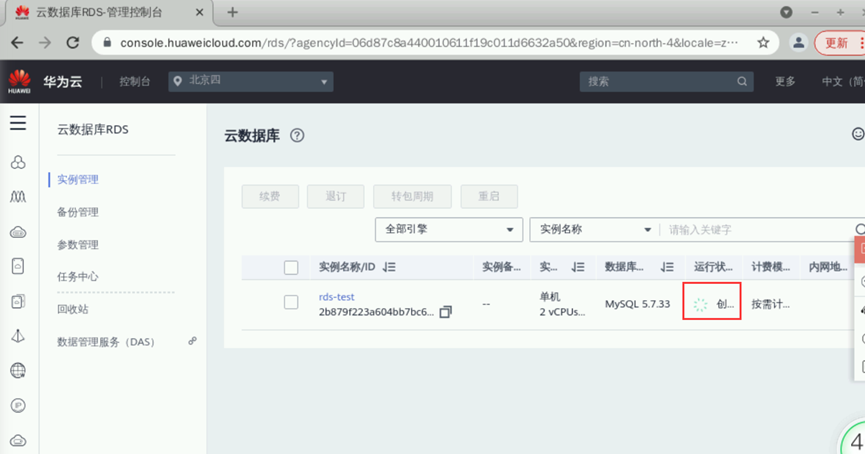Screen dimensions: 865x454
Task: Open the globe service icon in sidebar
Action: 18,370
